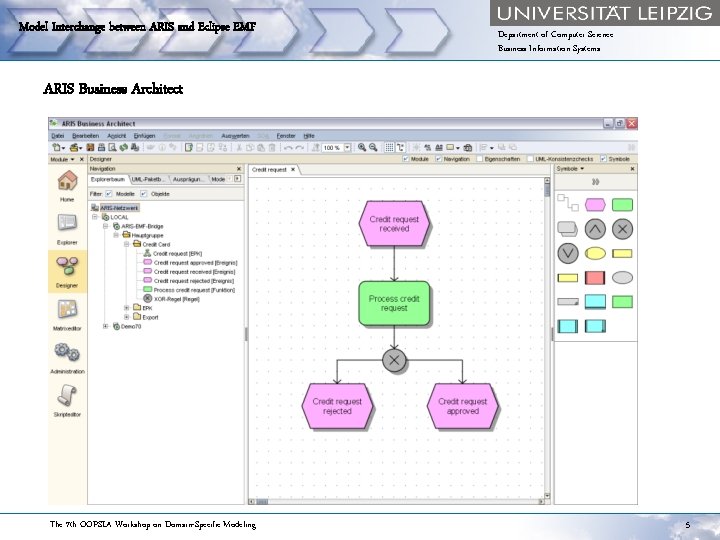Collapse the Hauptgruppe folder node
This screenshot has width=720, height=540.
[x=116, y=235]
